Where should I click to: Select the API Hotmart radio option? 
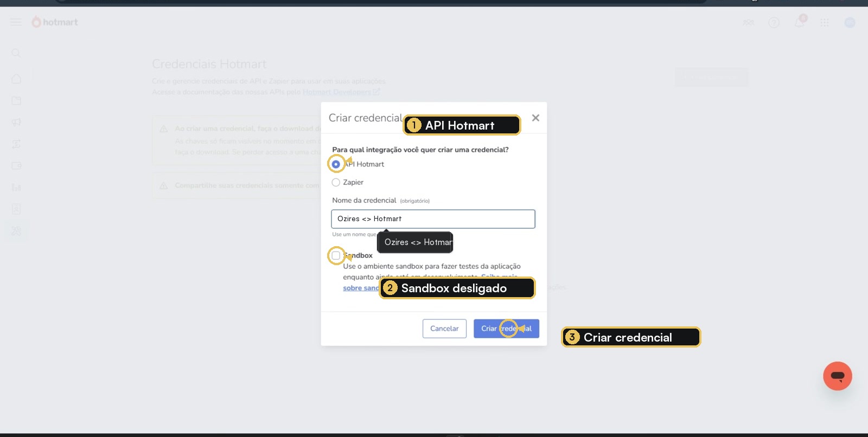coord(336,164)
